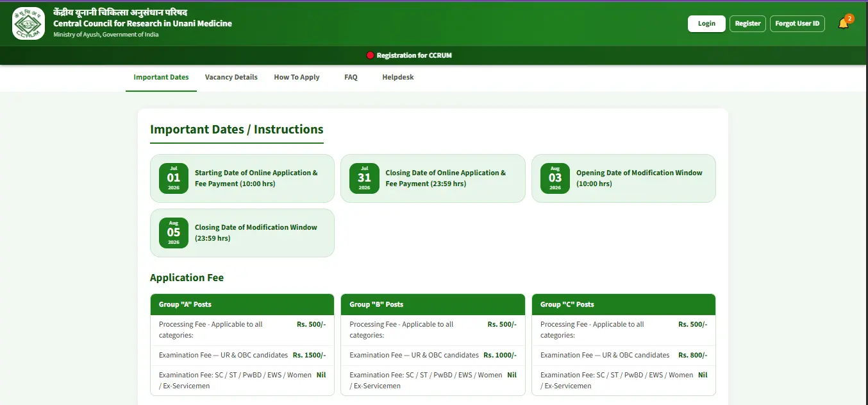Click the Aug 03 2026 date badge

(555, 178)
